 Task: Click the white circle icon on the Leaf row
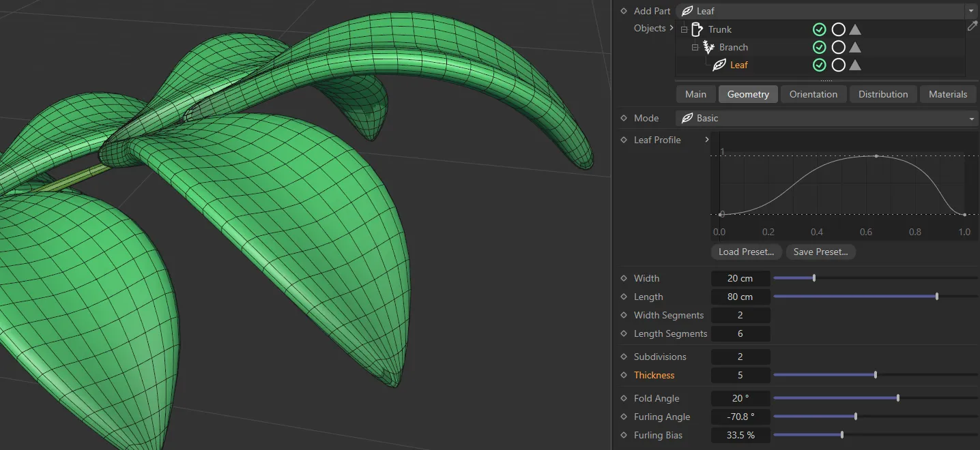[839, 65]
